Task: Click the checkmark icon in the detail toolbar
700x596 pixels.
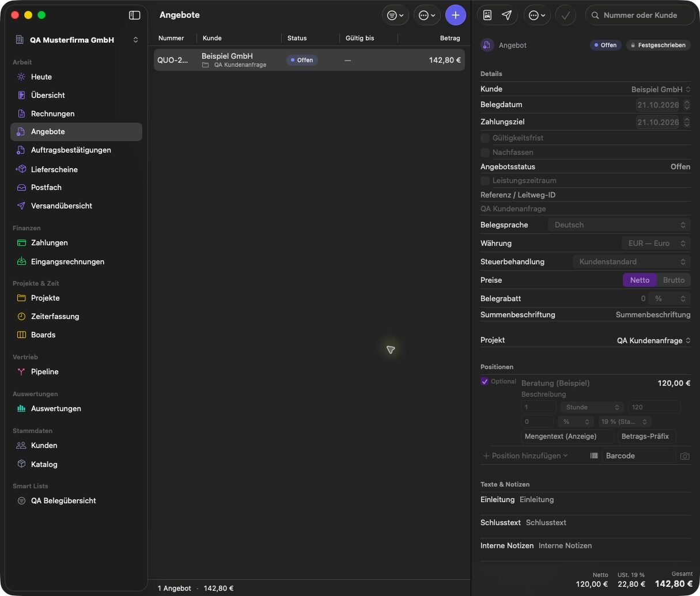Action: click(x=566, y=16)
